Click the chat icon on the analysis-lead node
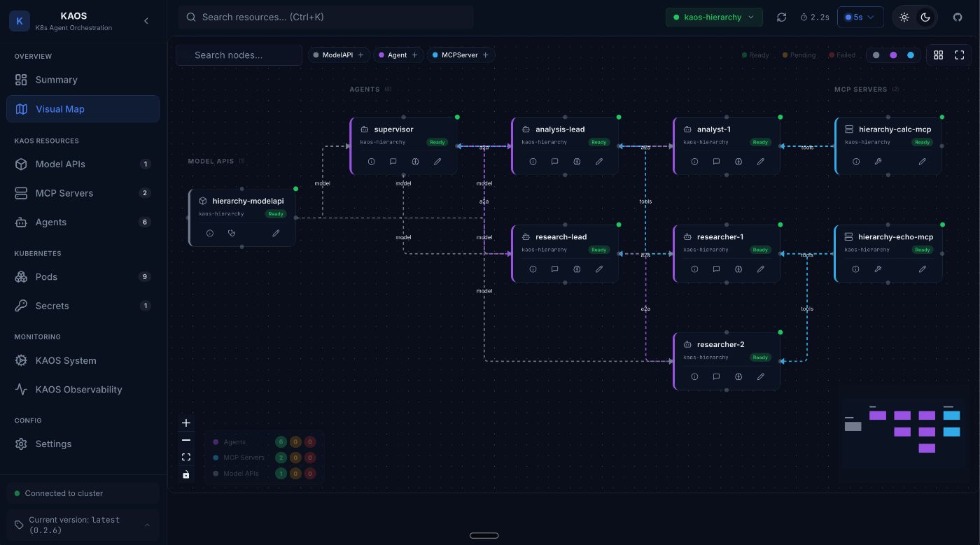Image resolution: width=980 pixels, height=545 pixels. (554, 162)
